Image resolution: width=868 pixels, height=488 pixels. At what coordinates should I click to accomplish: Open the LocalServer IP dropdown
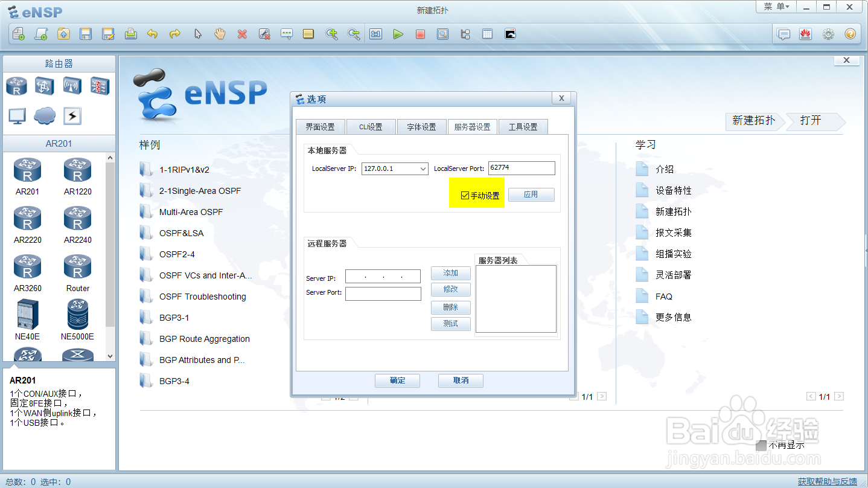point(424,168)
